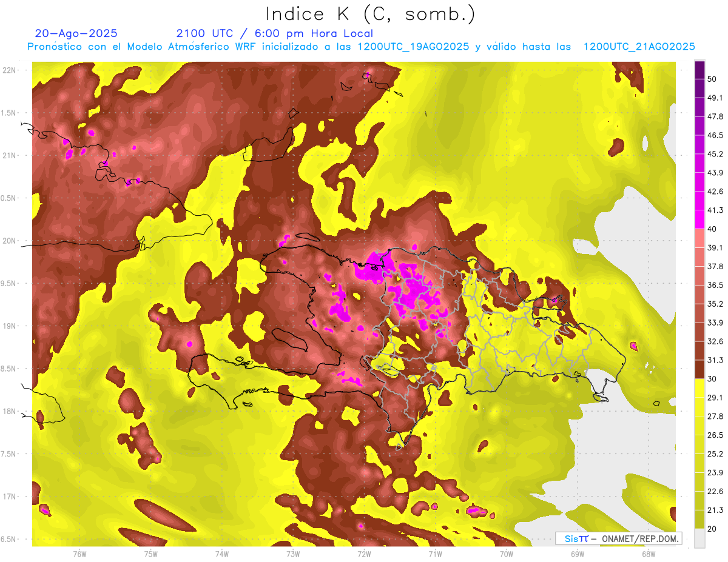Click the colorbar value "40"
The width and height of the screenshot is (728, 562).
click(712, 229)
